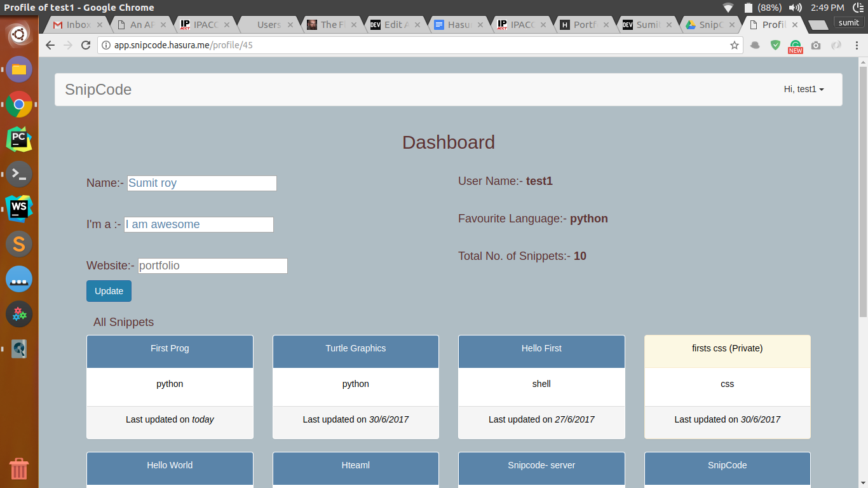868x488 pixels.
Task: Click the blue chat bubble dock icon
Action: click(19, 279)
